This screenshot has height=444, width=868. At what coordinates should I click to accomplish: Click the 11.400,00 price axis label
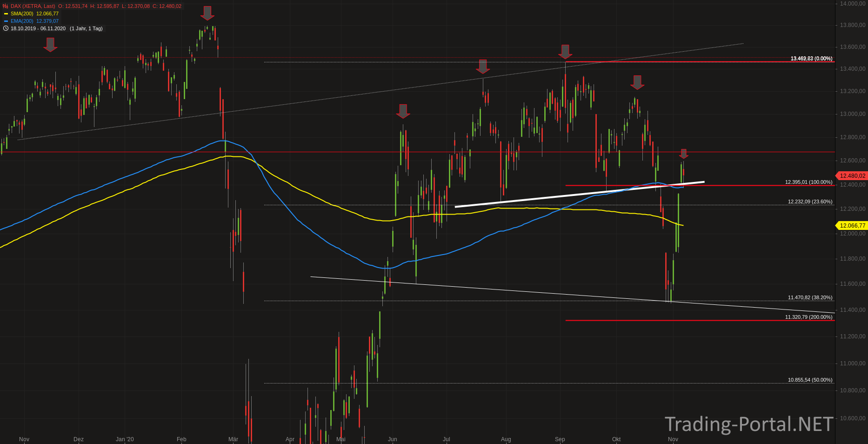pyautogui.click(x=853, y=310)
